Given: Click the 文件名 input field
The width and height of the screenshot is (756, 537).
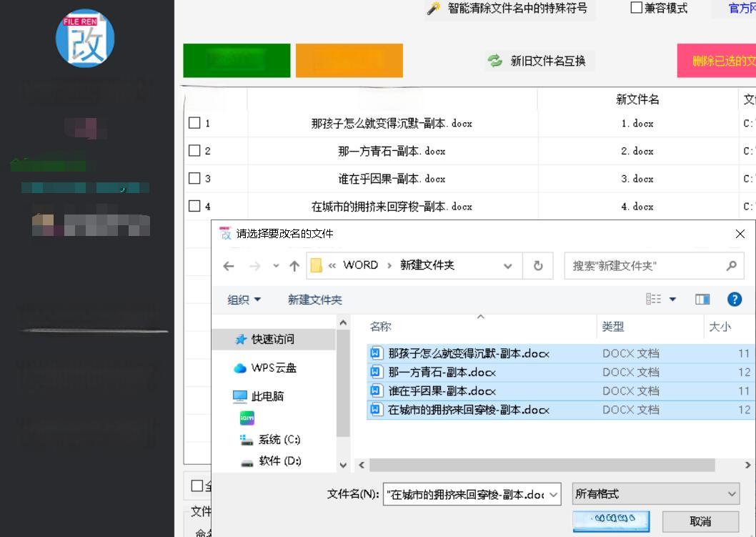Looking at the screenshot, I should (x=465, y=494).
